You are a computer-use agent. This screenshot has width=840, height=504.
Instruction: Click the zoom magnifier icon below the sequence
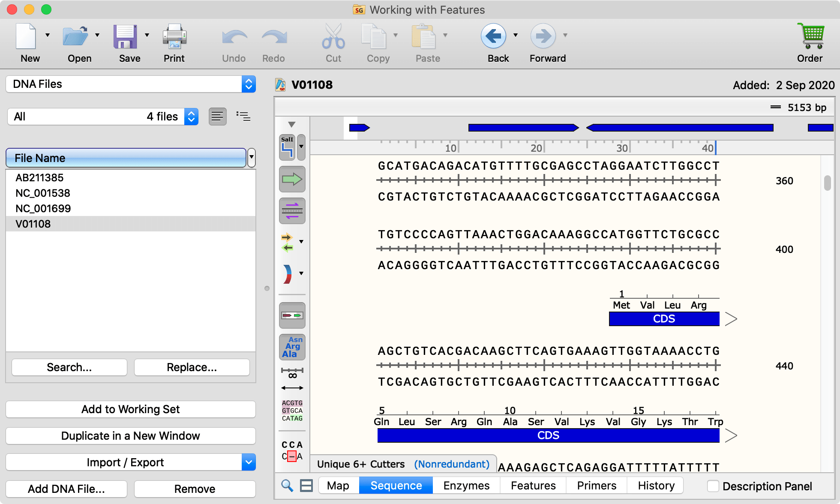click(287, 486)
